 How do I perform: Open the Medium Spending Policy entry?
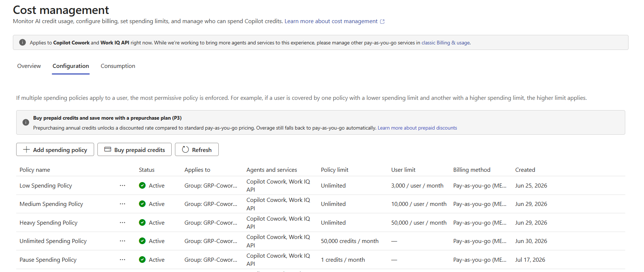coord(51,204)
